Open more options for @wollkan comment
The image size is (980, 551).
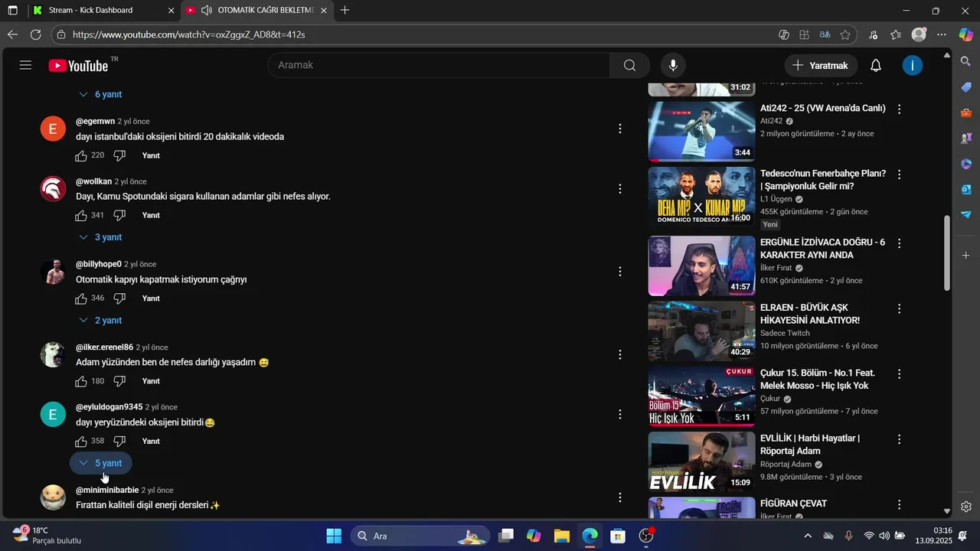pos(620,188)
